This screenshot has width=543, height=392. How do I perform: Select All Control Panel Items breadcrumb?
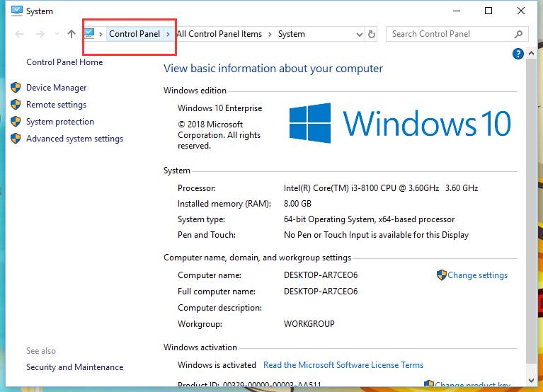(219, 34)
